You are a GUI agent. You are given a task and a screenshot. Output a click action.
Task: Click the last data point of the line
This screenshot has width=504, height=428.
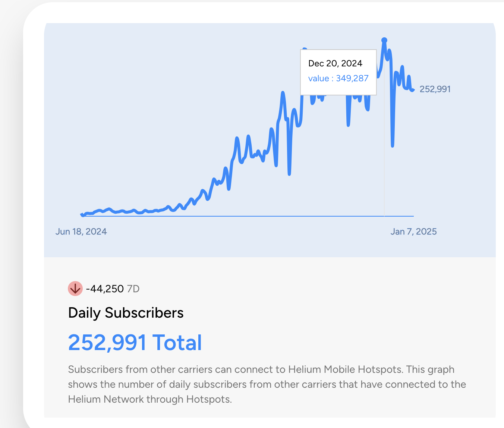[413, 90]
